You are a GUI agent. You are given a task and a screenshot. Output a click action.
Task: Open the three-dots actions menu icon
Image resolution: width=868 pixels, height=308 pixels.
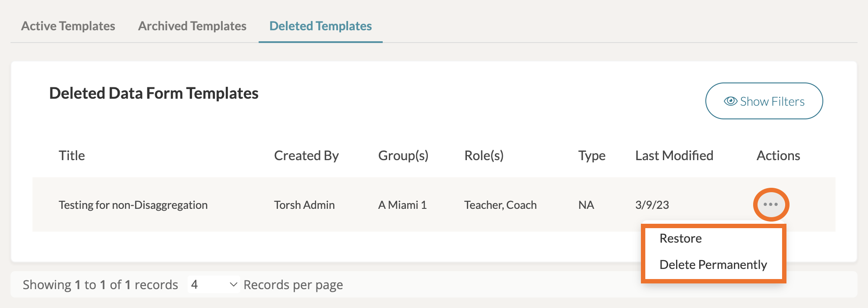point(771,204)
